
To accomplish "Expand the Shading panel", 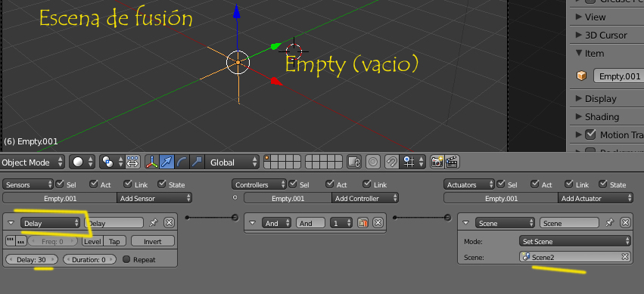I will (579, 116).
